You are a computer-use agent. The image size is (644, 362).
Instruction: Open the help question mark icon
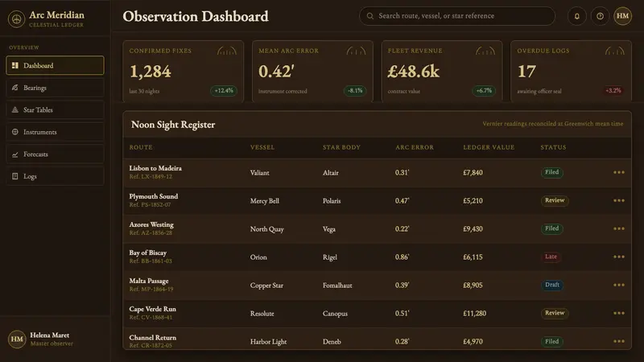click(x=600, y=16)
